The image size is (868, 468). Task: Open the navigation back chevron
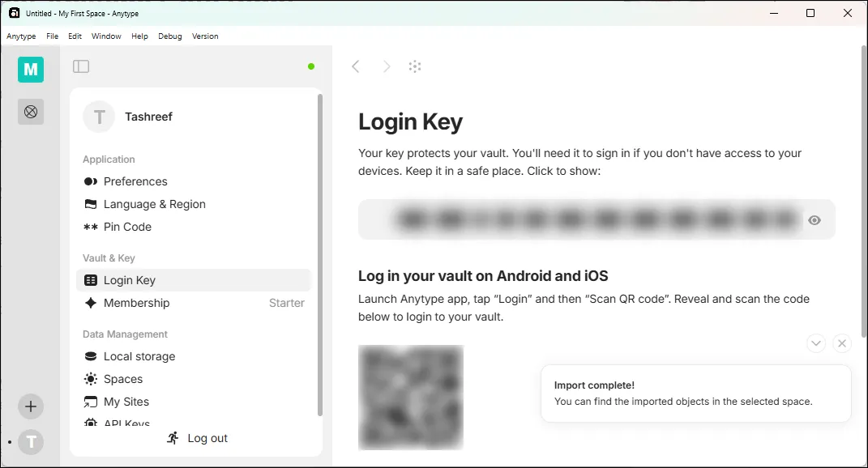[356, 66]
